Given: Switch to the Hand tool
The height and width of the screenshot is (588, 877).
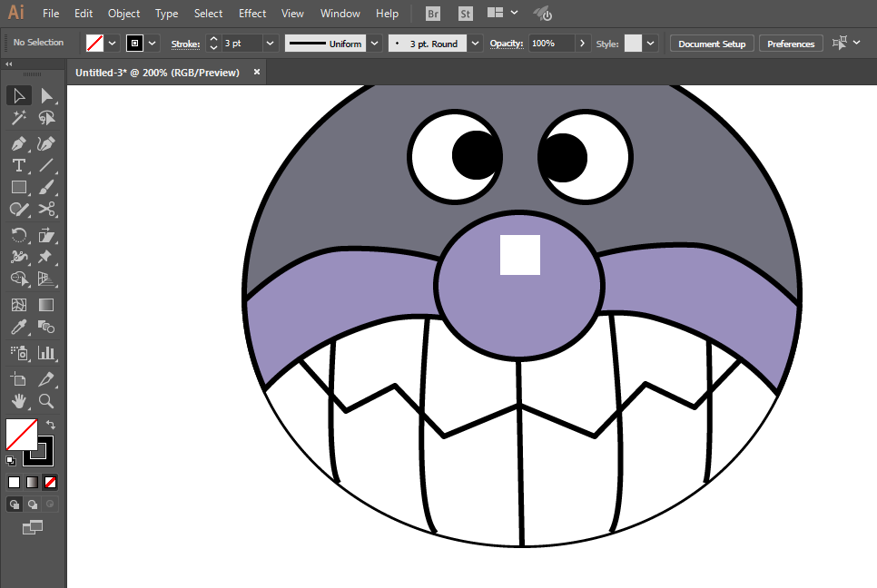Looking at the screenshot, I should (18, 400).
